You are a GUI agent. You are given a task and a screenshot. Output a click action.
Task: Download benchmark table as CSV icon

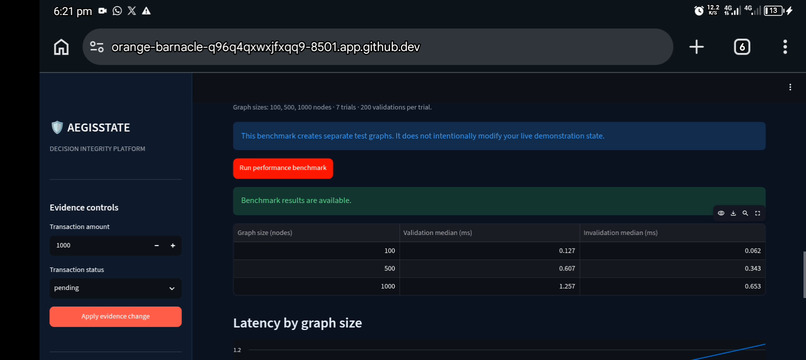click(734, 213)
